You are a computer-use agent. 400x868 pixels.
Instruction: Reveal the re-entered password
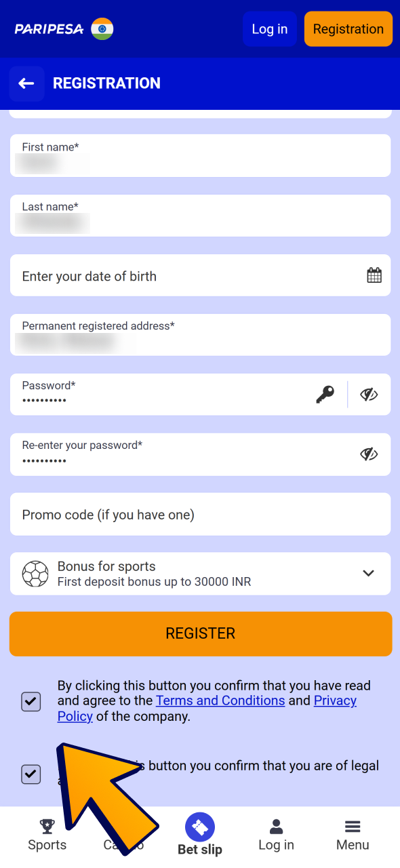tap(369, 453)
